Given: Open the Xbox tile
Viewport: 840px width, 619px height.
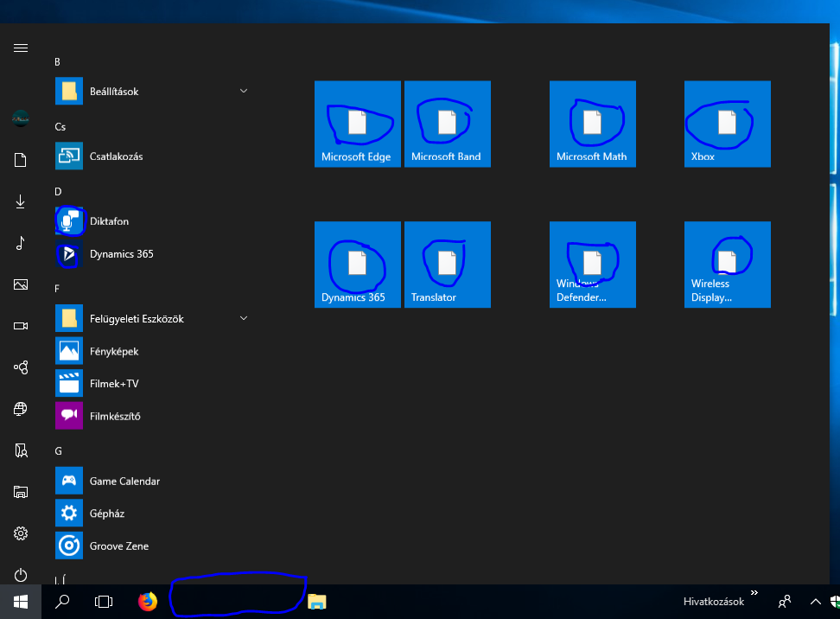Looking at the screenshot, I should click(x=728, y=124).
